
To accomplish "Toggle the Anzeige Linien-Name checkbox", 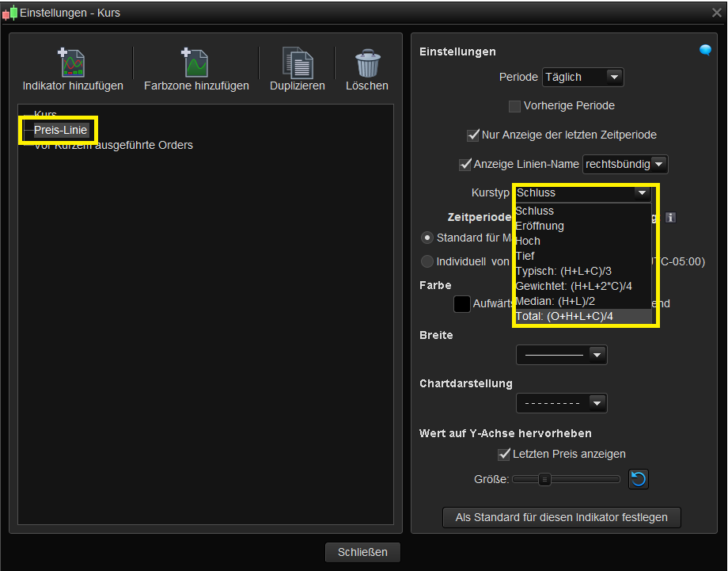I will [464, 165].
